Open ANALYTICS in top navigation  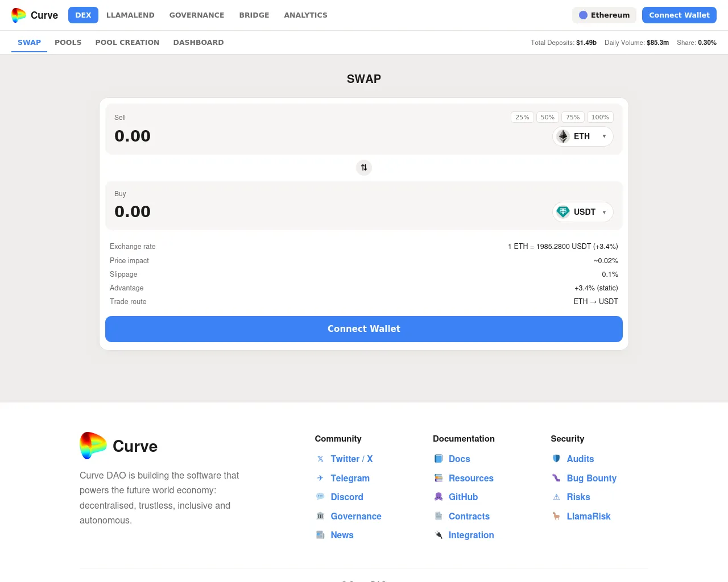(x=306, y=15)
